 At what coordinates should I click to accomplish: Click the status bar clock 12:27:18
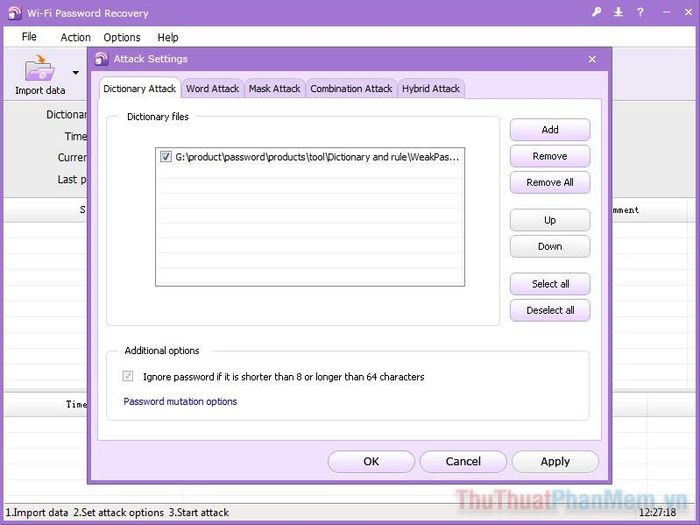coord(658,512)
